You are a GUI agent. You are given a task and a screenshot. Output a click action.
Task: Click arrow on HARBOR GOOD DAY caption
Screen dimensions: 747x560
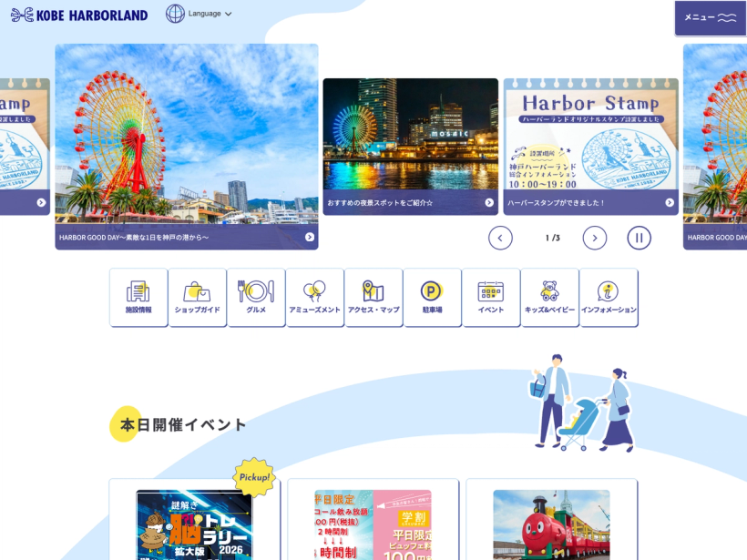coord(310,237)
